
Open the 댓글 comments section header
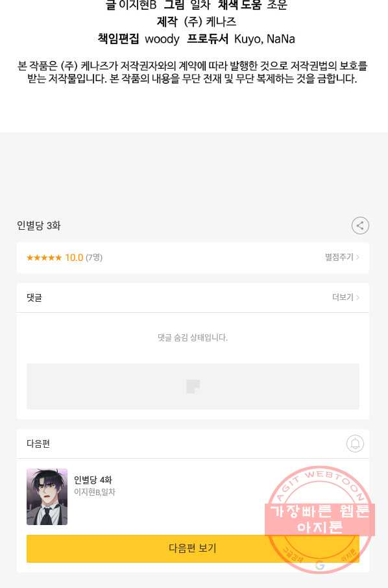[34, 298]
